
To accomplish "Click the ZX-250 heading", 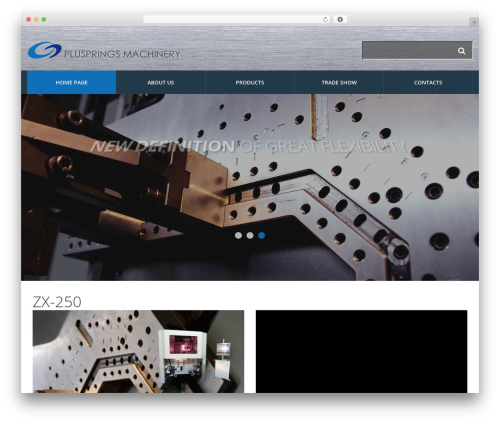I will tap(57, 302).
